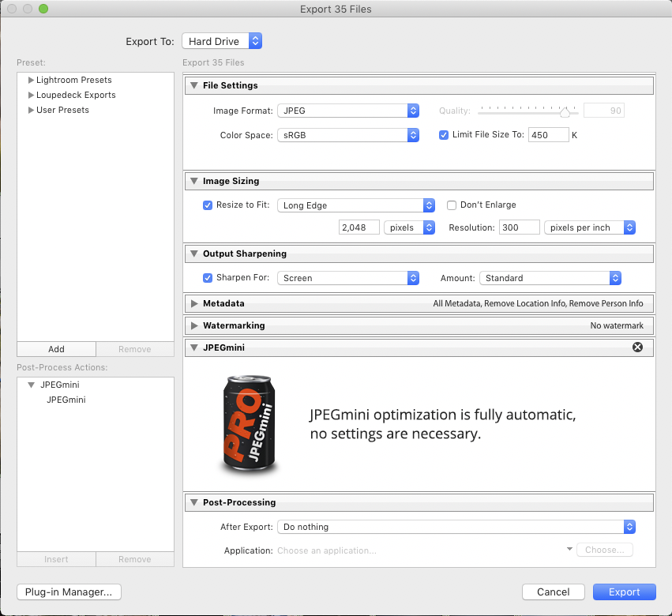This screenshot has height=616, width=672.
Task: Open the Image Format JPEG dropdown
Action: tap(348, 111)
